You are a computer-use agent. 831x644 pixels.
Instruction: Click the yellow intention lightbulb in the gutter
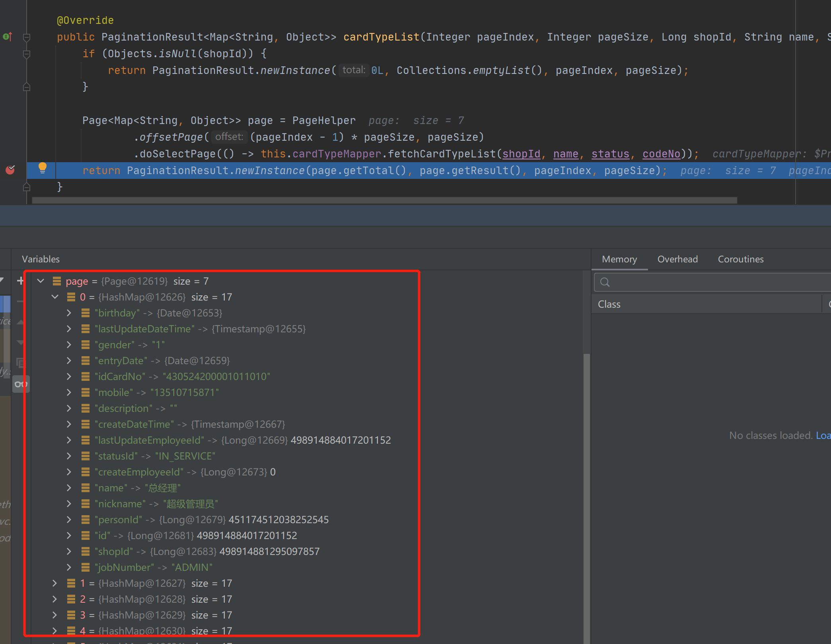click(x=43, y=168)
